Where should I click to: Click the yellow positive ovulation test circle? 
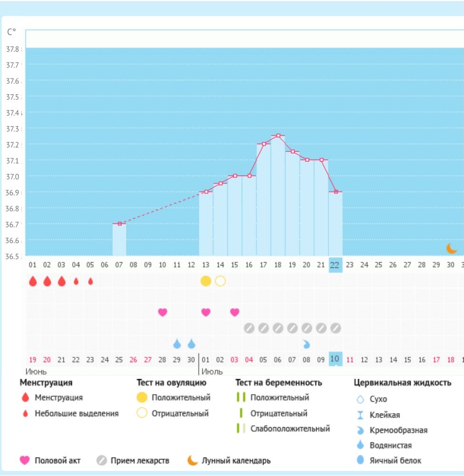coord(206,281)
